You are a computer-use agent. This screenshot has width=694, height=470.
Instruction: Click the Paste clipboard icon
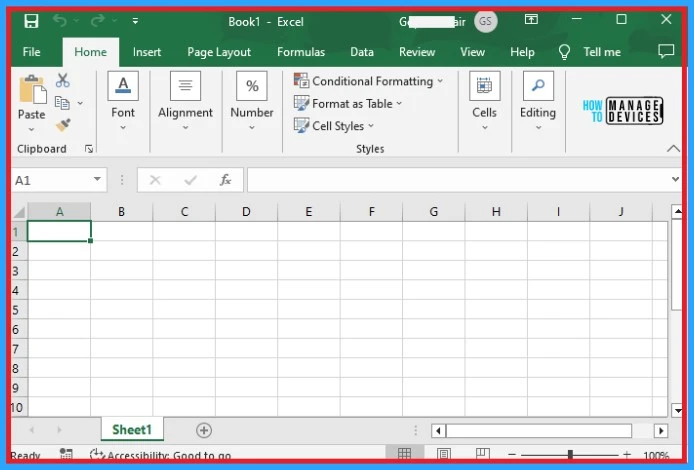point(32,90)
